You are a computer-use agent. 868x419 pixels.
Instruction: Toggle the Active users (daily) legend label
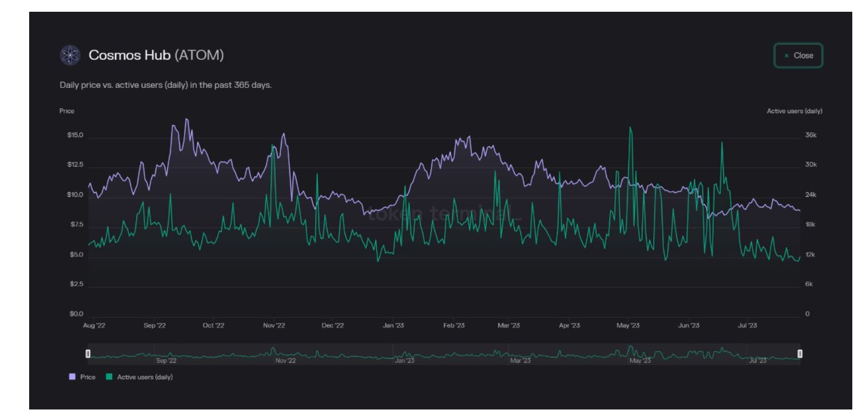pos(145,377)
